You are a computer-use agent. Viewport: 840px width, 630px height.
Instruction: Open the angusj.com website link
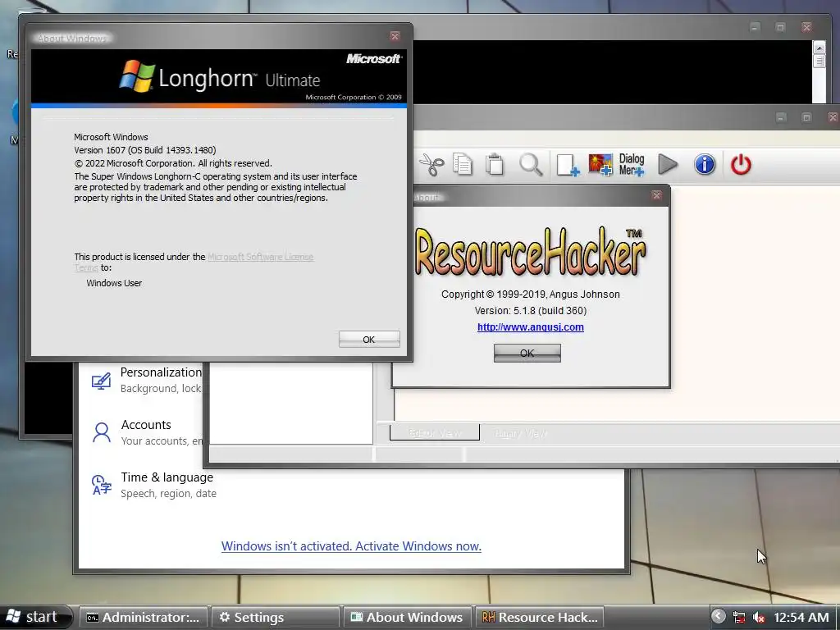point(531,326)
